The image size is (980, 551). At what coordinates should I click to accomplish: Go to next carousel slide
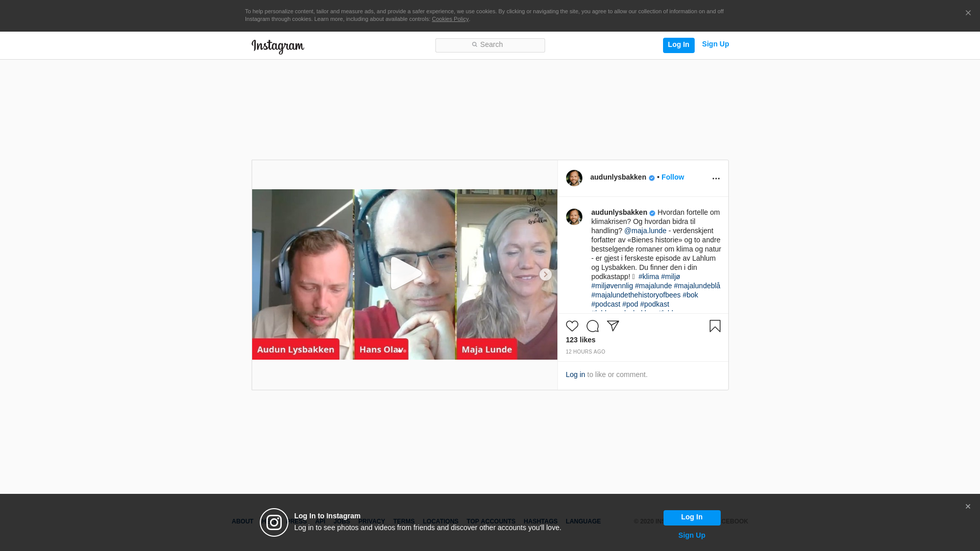545,274
